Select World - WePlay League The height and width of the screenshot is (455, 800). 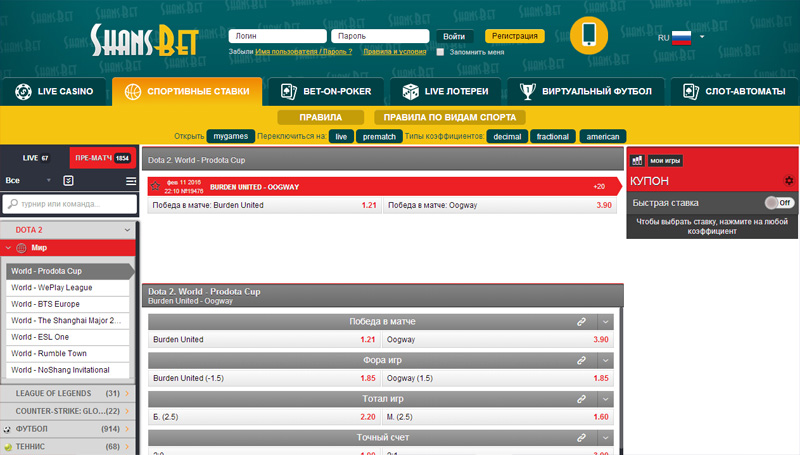click(x=68, y=288)
